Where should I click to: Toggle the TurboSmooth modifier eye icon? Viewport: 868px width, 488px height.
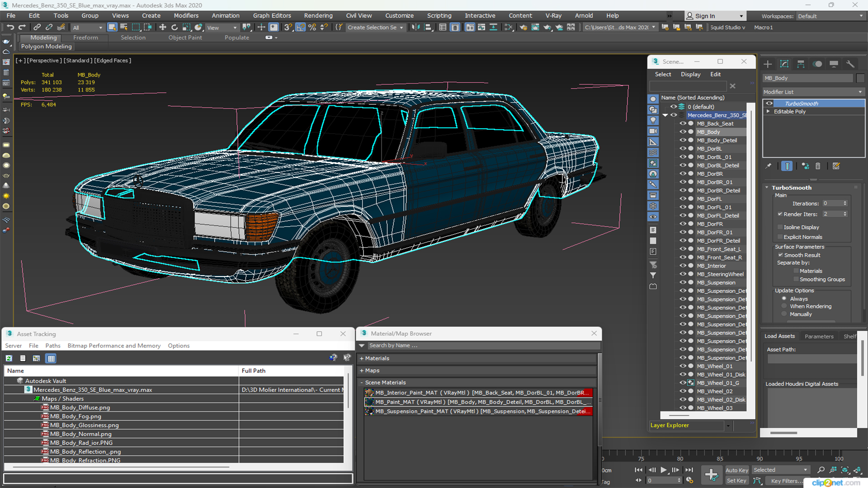point(769,103)
